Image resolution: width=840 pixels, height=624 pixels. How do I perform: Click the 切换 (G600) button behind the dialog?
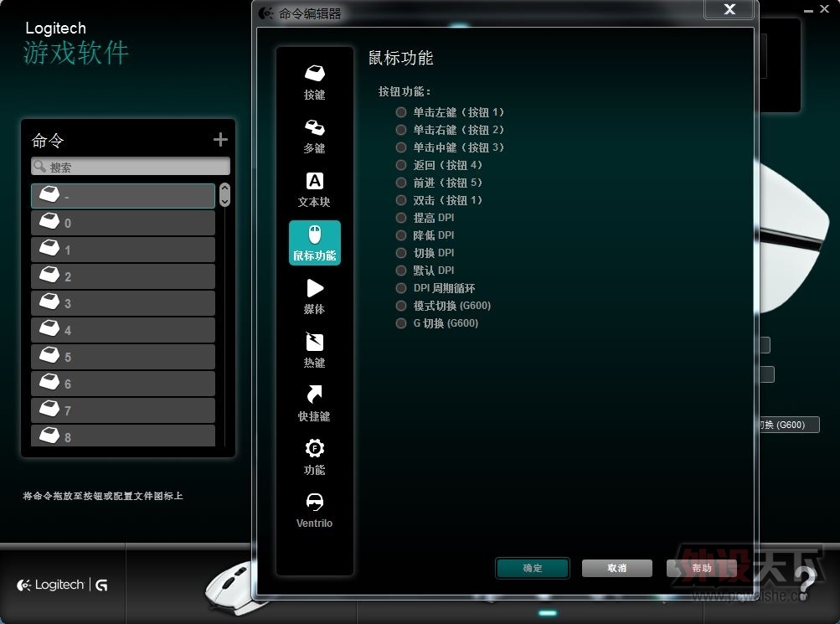[789, 425]
